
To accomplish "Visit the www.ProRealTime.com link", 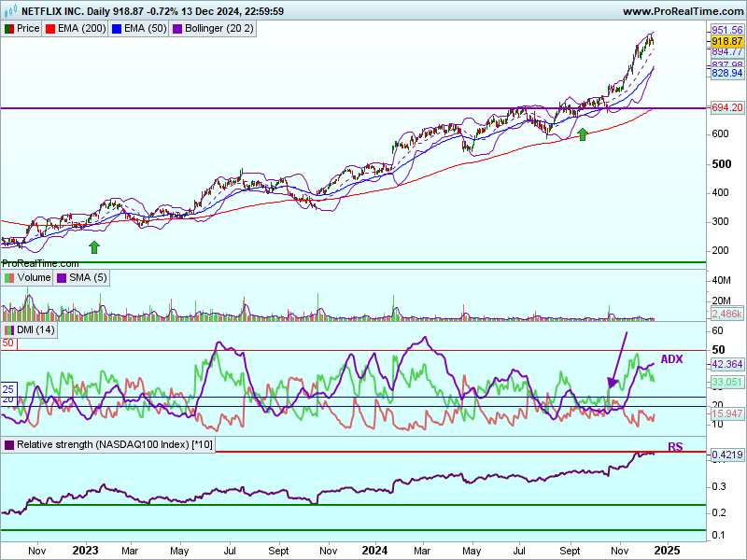I will pos(684,11).
